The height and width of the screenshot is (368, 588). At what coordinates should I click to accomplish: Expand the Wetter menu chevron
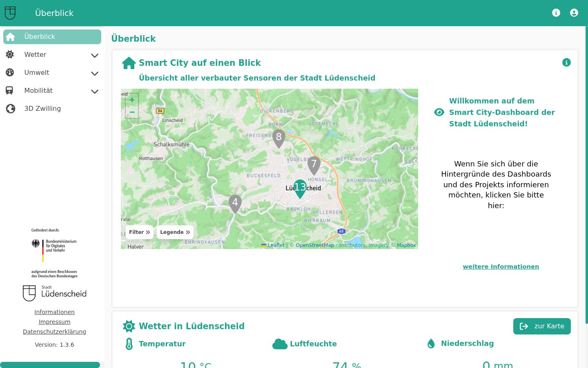tap(95, 56)
